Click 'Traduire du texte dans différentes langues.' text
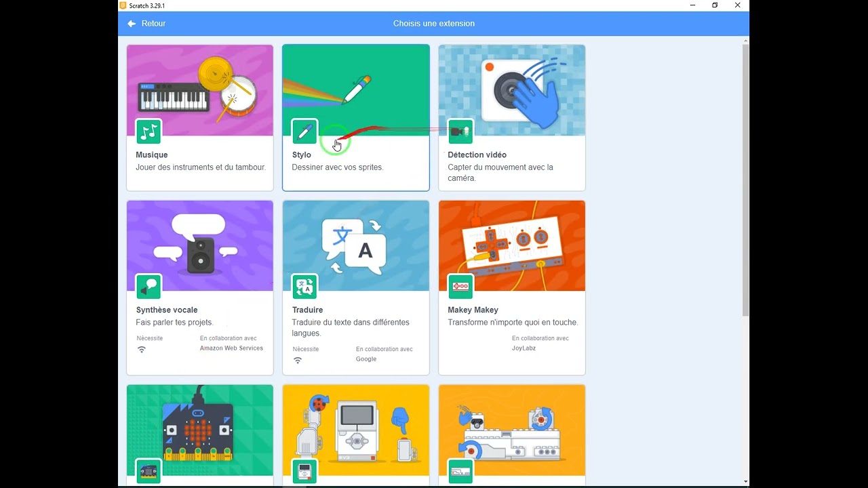Screen dimensions: 868x488 tap(351, 328)
